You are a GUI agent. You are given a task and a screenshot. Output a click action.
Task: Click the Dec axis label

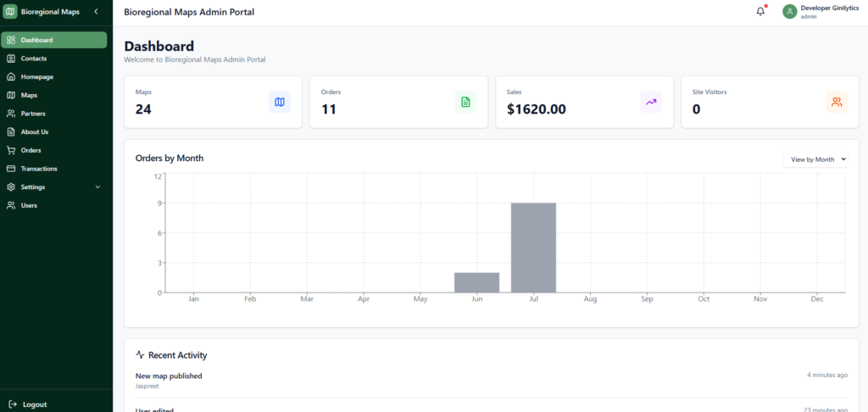pos(817,299)
